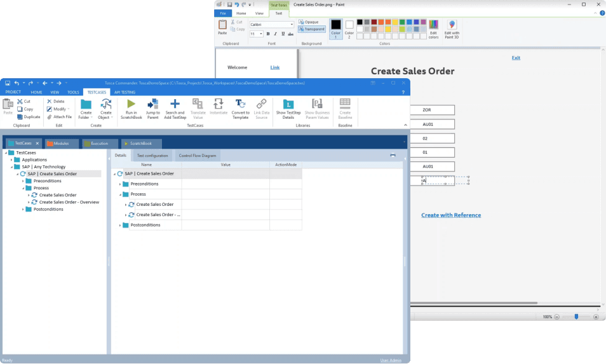The width and height of the screenshot is (606, 364).
Task: Open the Modify dropdown in Edit group
Action: coord(69,109)
